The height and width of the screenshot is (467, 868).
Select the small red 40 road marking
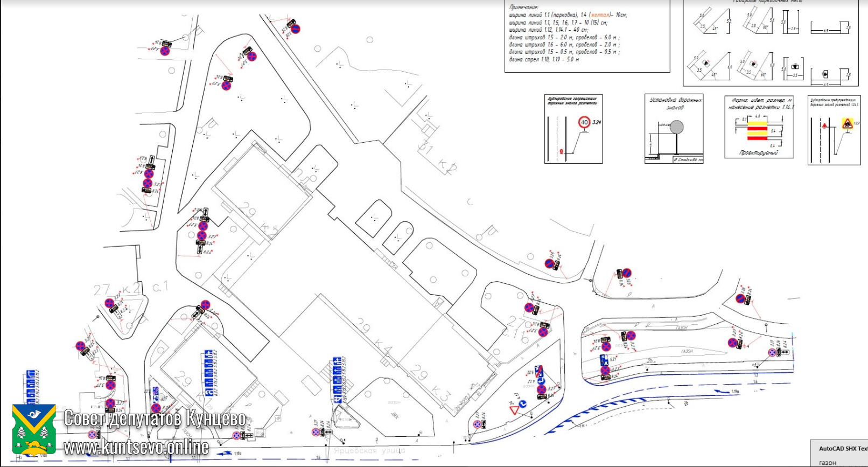pyautogui.click(x=562, y=152)
